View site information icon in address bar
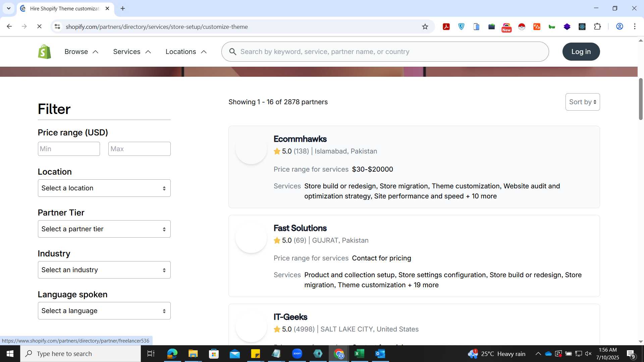The image size is (644, 362). 57,26
